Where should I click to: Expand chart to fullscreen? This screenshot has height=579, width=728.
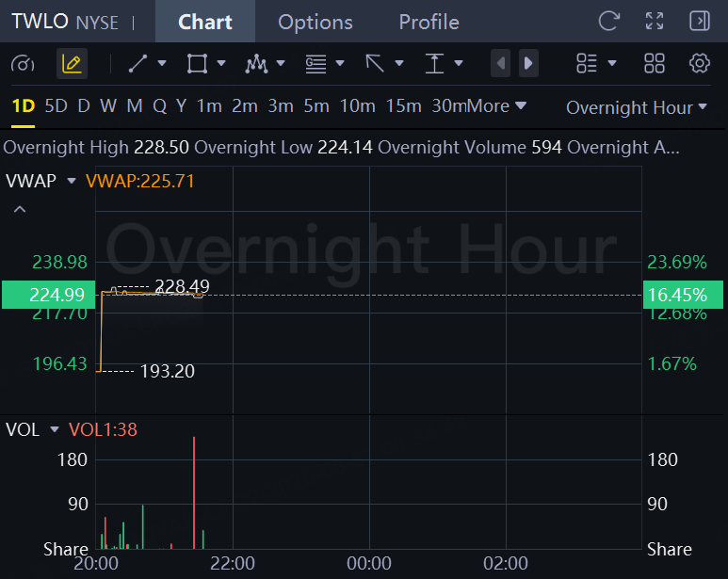point(655,21)
